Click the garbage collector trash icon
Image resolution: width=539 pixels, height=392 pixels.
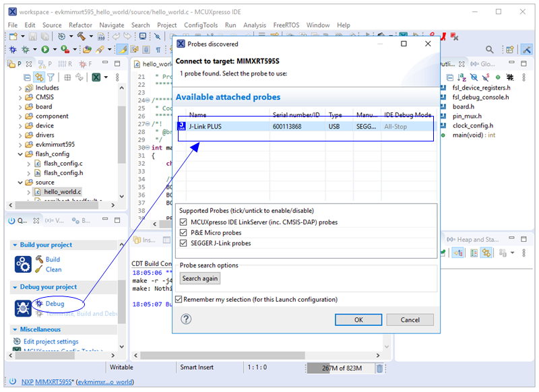(x=379, y=368)
